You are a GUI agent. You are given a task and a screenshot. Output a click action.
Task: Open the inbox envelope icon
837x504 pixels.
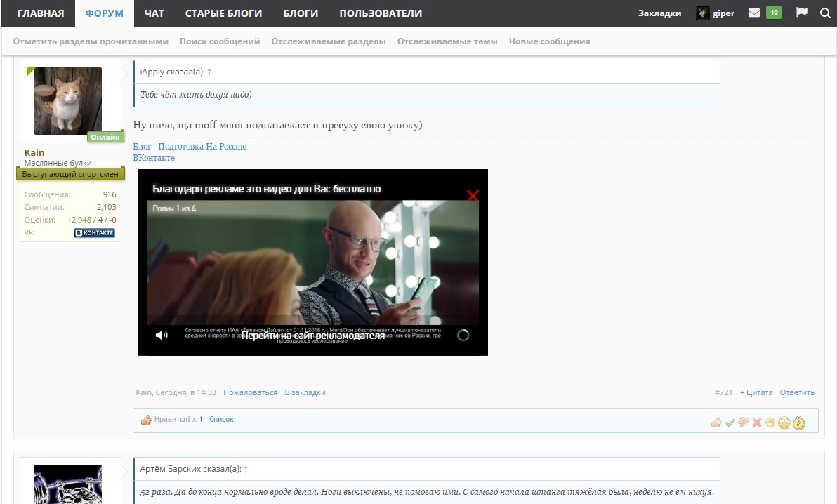pyautogui.click(x=754, y=13)
